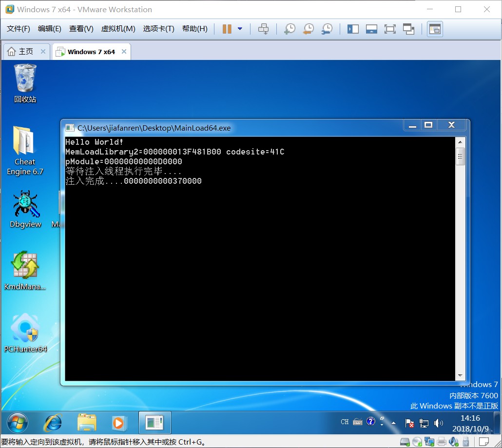This screenshot has width=502, height=448.
Task: Activate the MainLoad64 taskbar button
Action: (154, 423)
